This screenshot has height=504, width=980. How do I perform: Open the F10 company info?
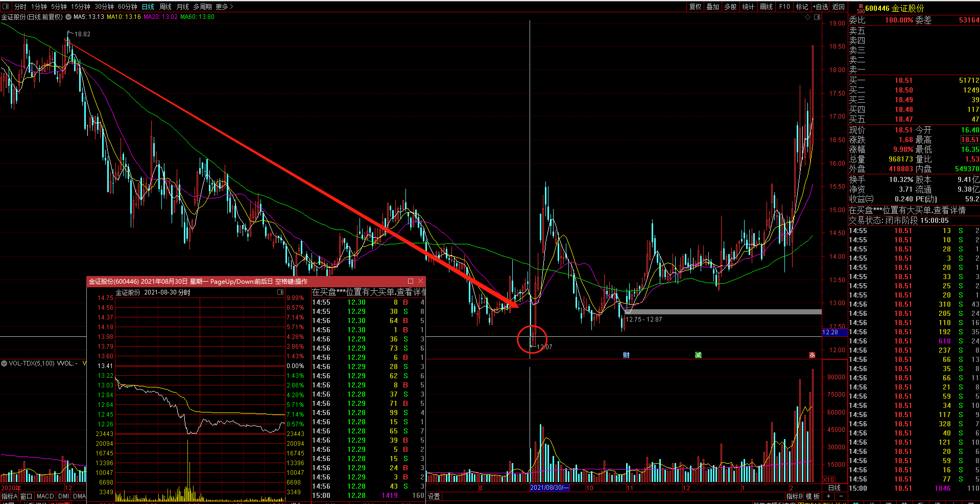point(784,7)
